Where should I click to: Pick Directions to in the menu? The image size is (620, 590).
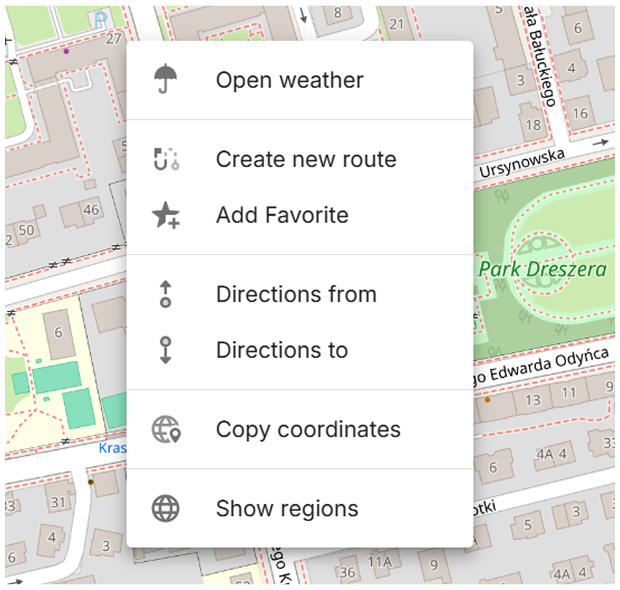(282, 350)
